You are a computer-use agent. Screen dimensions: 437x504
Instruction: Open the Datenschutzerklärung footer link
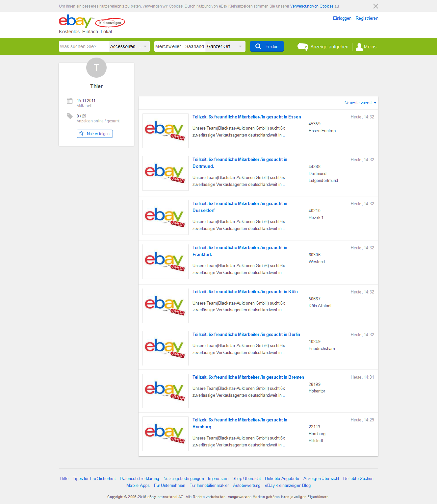[x=140, y=478]
